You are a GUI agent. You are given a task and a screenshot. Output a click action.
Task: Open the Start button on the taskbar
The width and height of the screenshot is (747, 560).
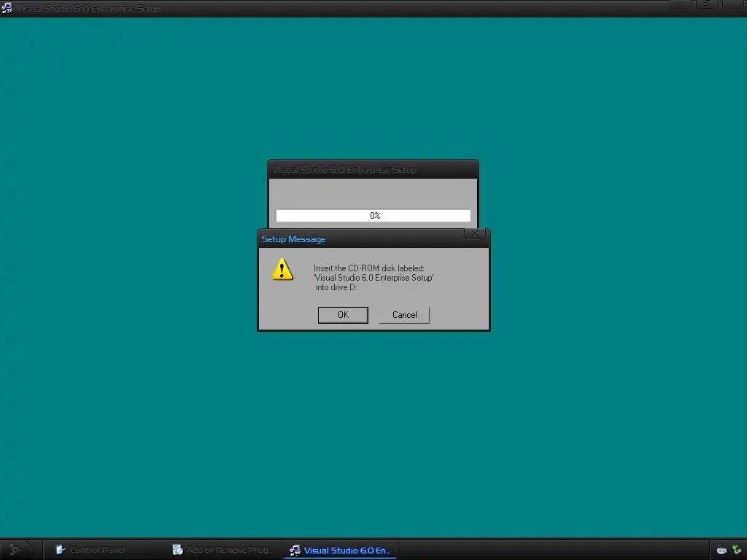tap(15, 550)
